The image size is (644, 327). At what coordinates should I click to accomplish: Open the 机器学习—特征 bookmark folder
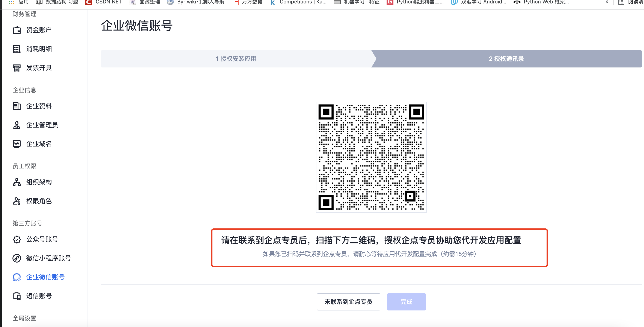point(357,2)
